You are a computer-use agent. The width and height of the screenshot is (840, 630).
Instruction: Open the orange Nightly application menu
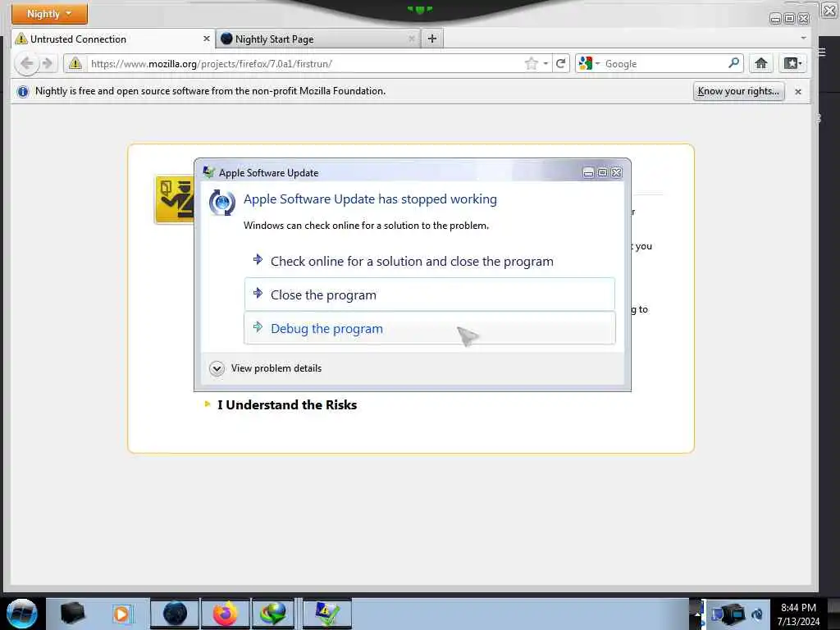[49, 13]
